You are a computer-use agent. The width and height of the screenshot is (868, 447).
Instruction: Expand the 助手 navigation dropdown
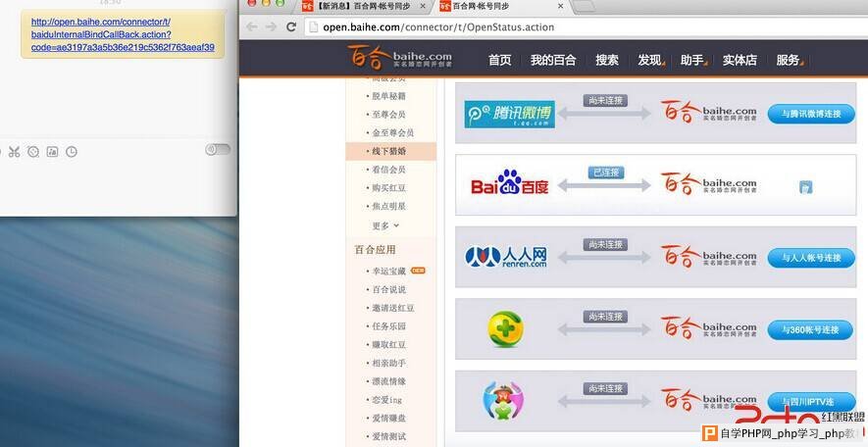693,60
